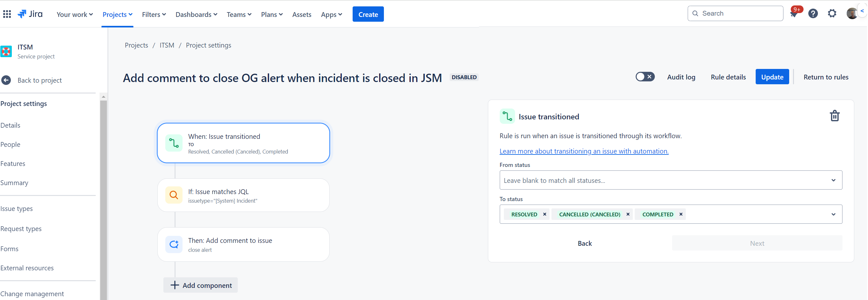Expand the Filters menu

point(154,14)
